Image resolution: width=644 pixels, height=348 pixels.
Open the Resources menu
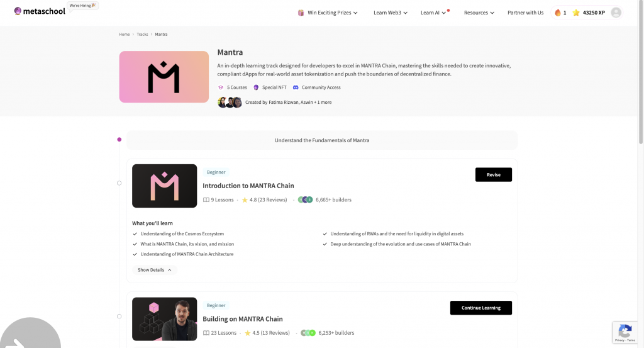479,13
